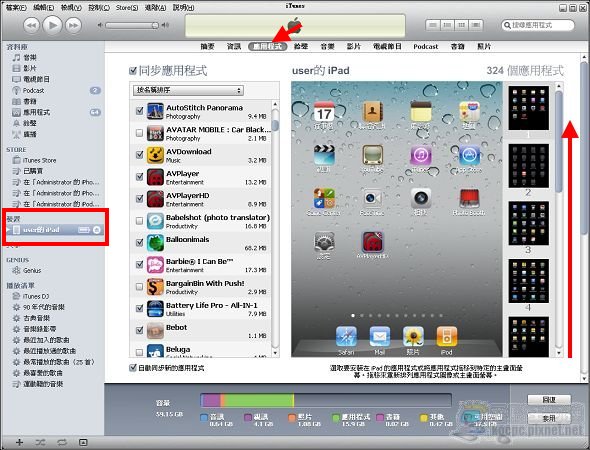
Task: Eject user's iPad with the eject icon
Action: tap(97, 230)
